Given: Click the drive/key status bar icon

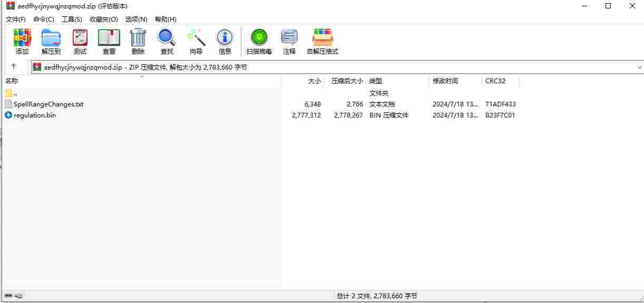Looking at the screenshot, I should tap(14, 296).
